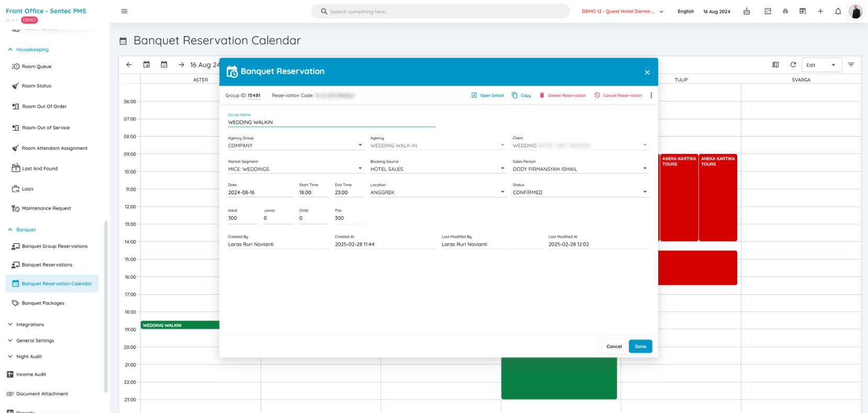Click Delete Reservation
The image size is (868, 413).
(563, 95)
